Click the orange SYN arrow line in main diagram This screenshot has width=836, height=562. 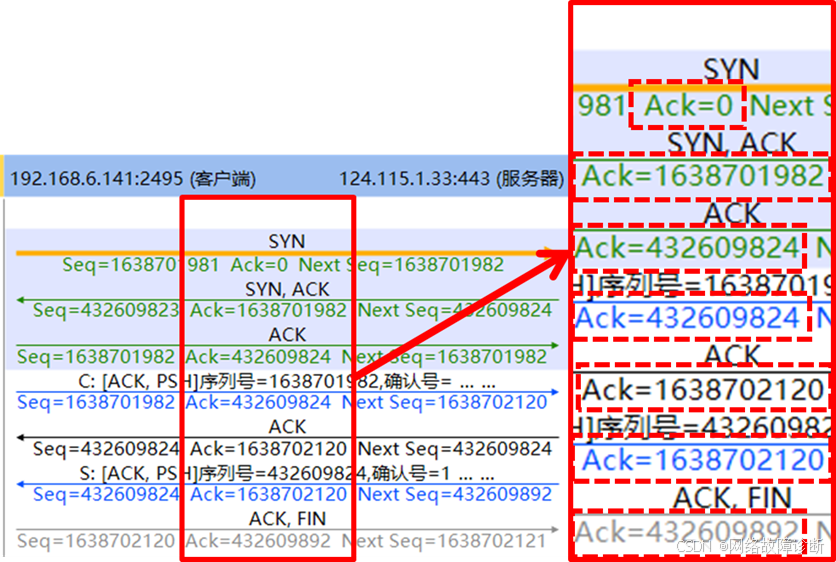tap(285, 253)
